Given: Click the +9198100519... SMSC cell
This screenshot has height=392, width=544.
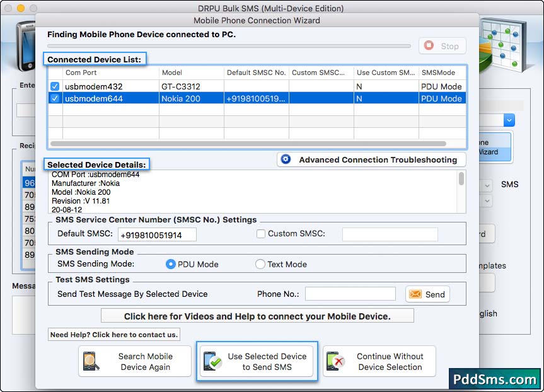Looking at the screenshot, I should [x=257, y=98].
